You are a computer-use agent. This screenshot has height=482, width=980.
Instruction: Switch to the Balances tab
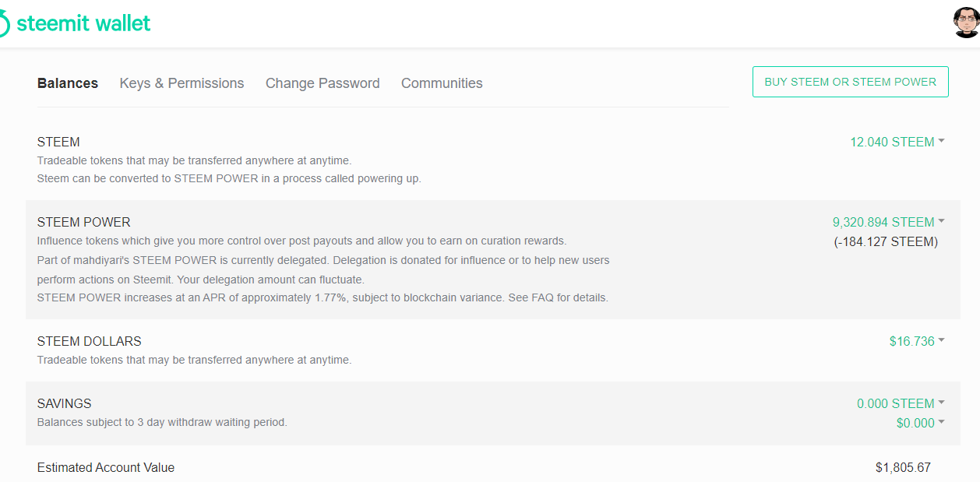[x=68, y=83]
